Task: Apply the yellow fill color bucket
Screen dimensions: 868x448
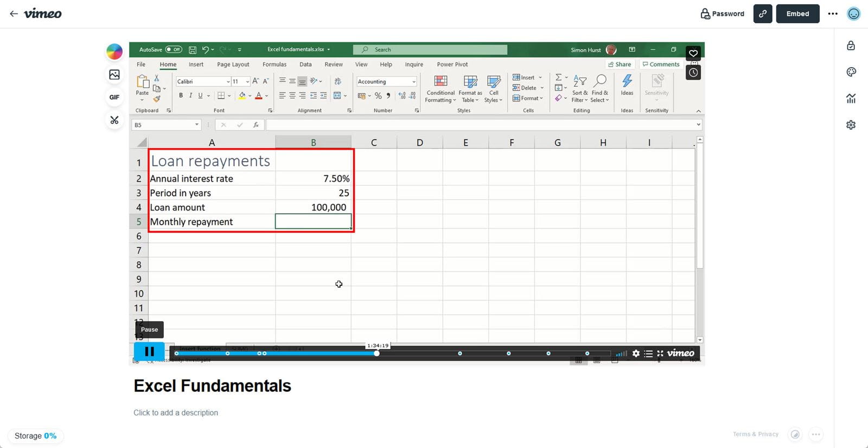Action: click(242, 95)
